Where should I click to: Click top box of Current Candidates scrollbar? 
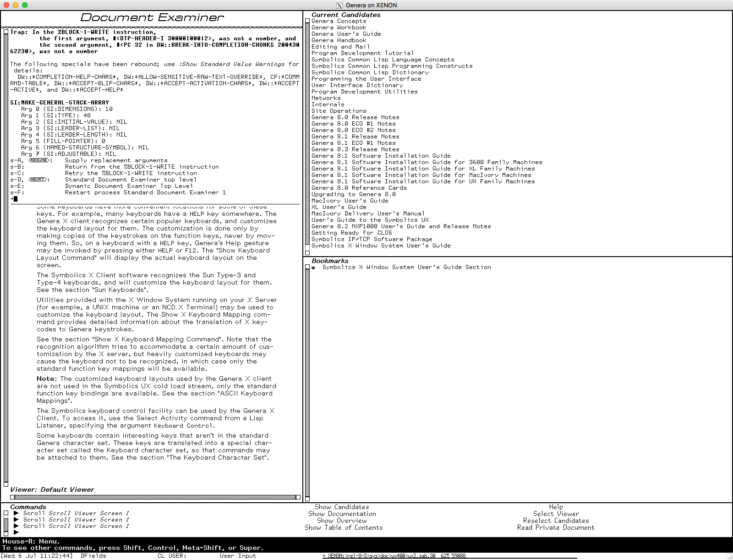pos(307,21)
